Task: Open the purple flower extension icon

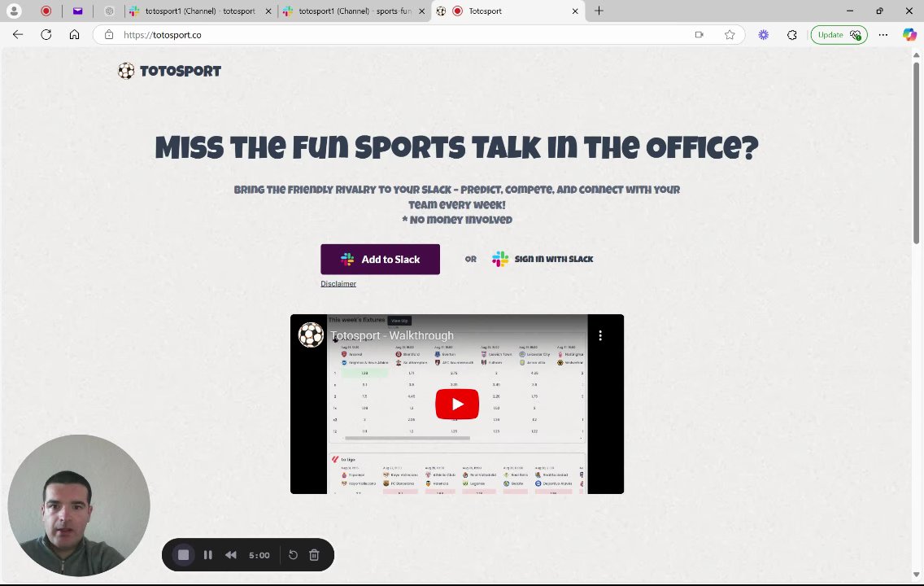Action: click(x=763, y=35)
